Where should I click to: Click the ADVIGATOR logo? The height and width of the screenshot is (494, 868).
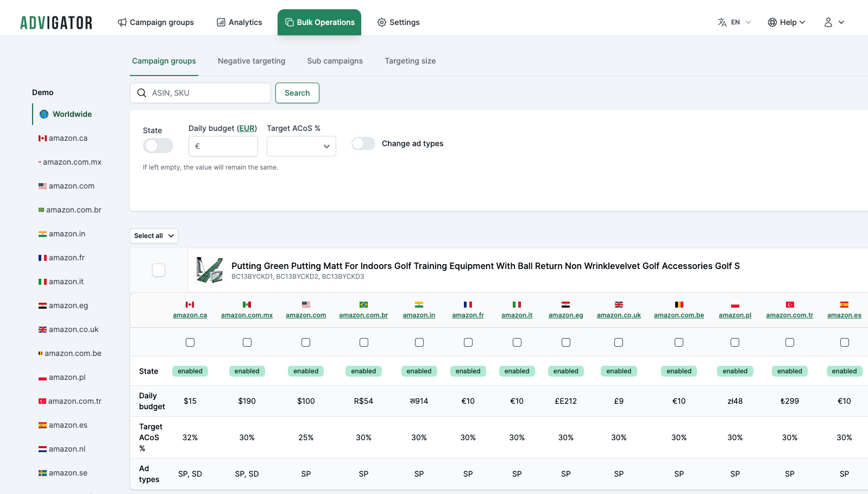click(x=56, y=22)
